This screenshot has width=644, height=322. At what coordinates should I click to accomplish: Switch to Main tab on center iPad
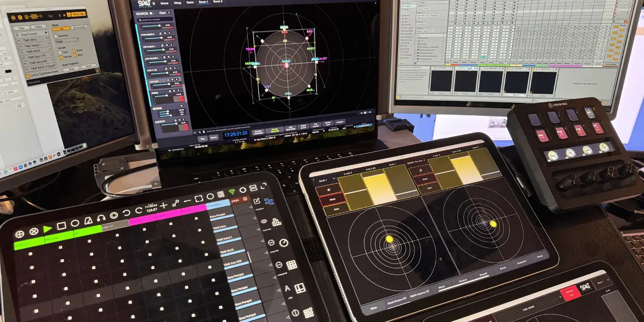(373, 308)
